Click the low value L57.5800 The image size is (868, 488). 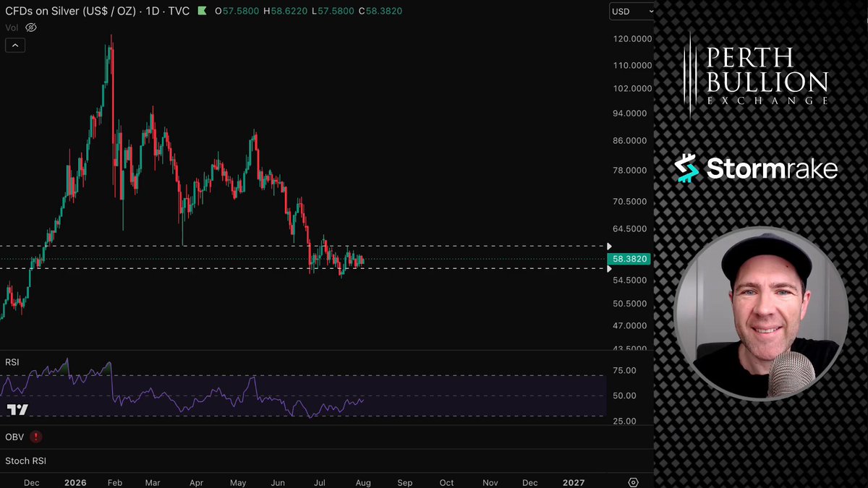coord(334,11)
